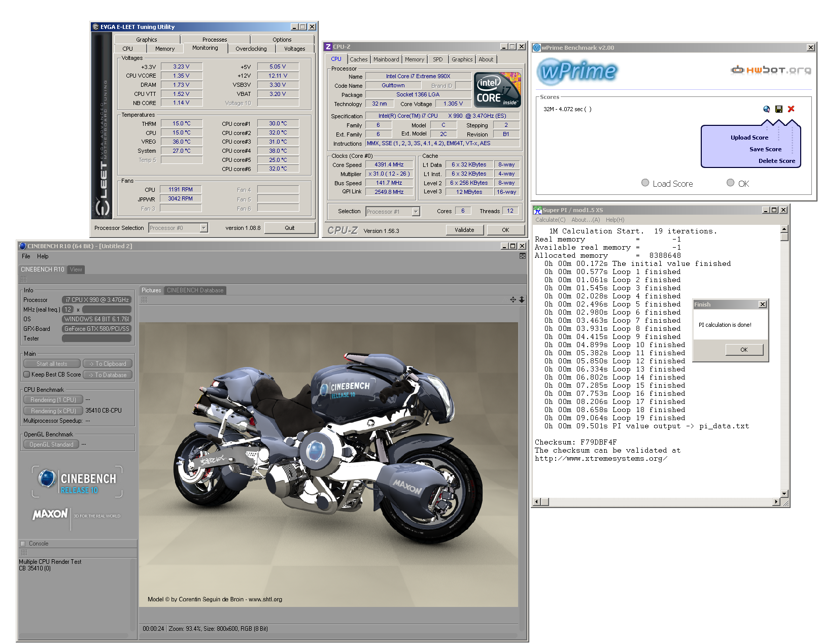Click the MAXON logo in the Cinebench sidebar
The width and height of the screenshot is (821, 644).
pos(50,514)
